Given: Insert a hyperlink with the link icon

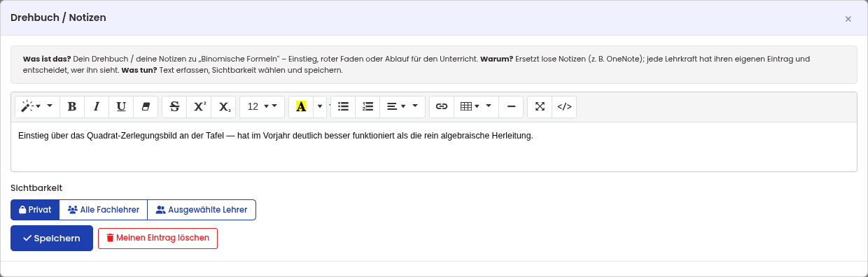Looking at the screenshot, I should pyautogui.click(x=442, y=106).
